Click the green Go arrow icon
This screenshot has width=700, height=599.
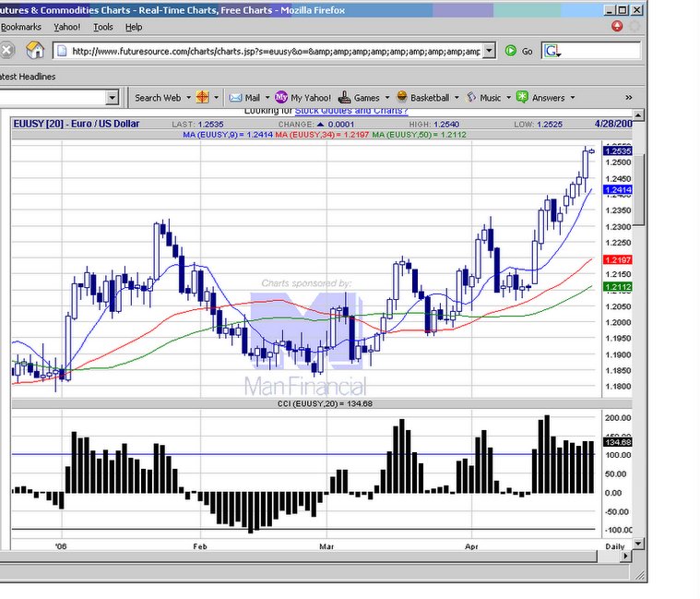pos(511,51)
